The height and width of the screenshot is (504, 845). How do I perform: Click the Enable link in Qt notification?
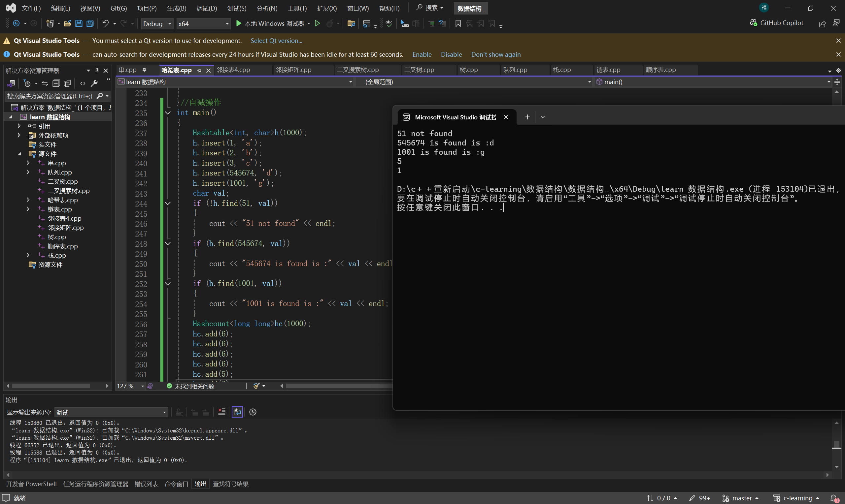point(422,55)
